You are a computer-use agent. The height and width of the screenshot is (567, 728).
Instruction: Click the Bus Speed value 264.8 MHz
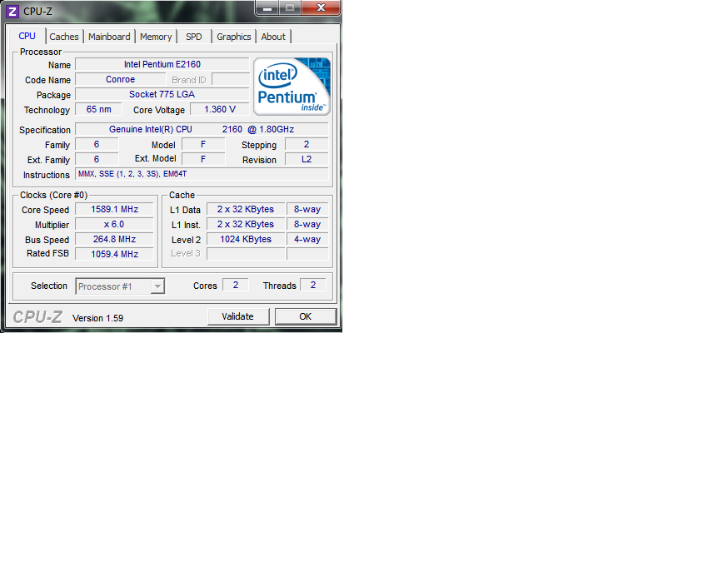click(114, 240)
